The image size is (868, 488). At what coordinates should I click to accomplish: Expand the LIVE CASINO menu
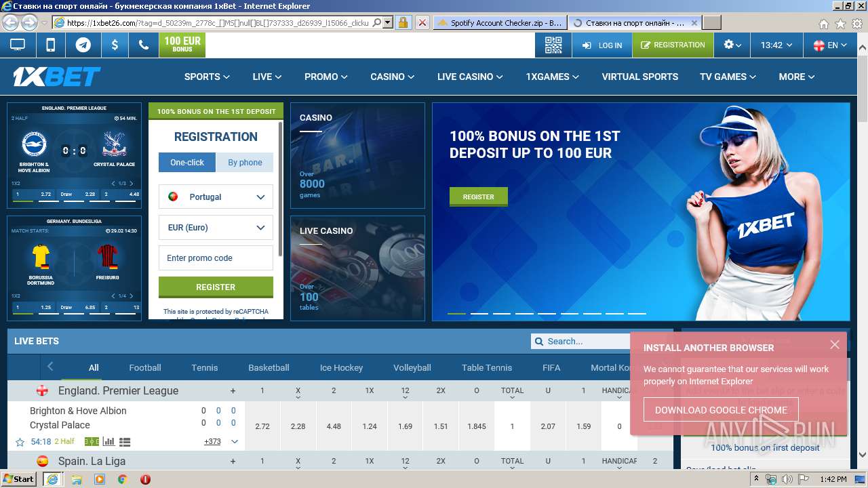click(x=470, y=77)
